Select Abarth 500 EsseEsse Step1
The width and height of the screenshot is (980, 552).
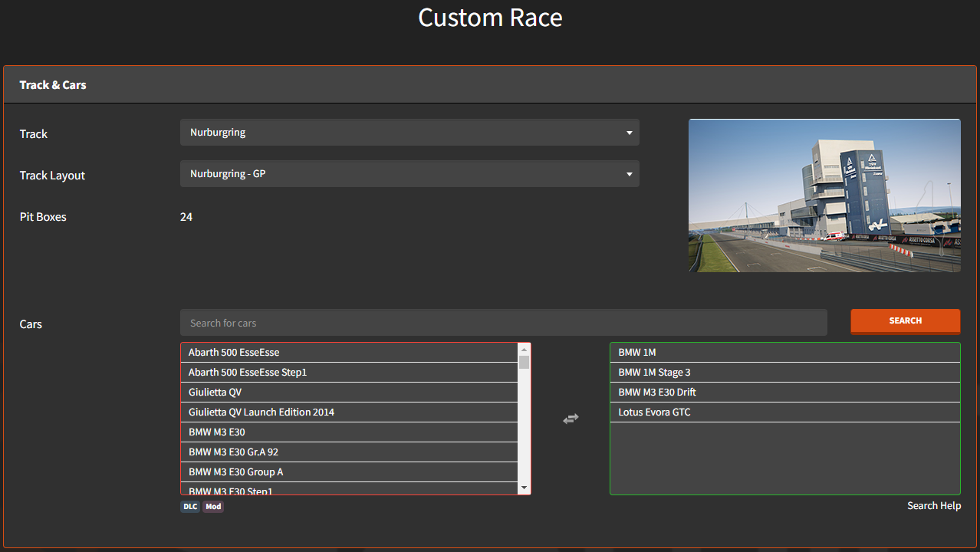350,373
